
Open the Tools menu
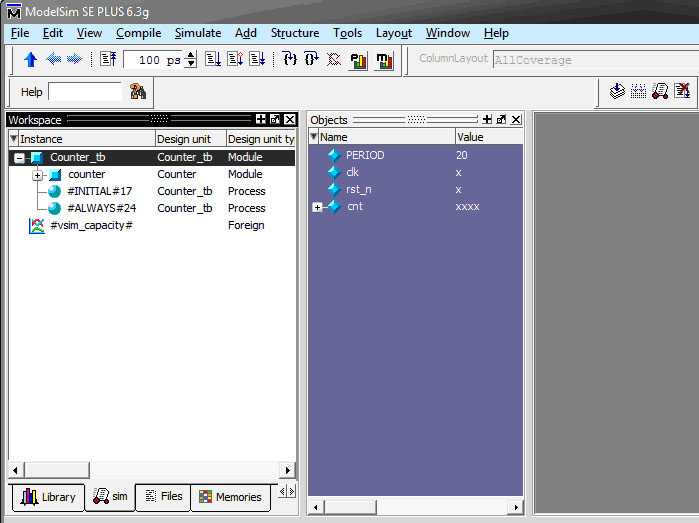(347, 33)
